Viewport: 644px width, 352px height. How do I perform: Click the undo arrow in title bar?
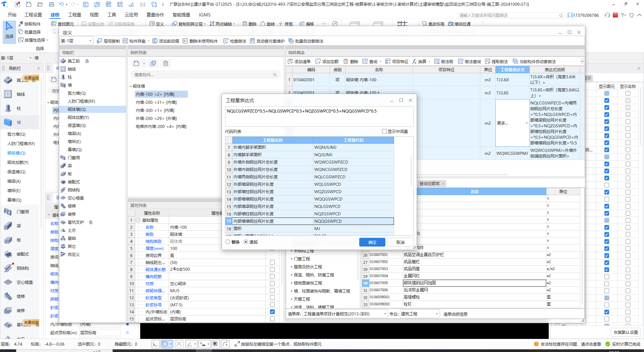point(61,4)
